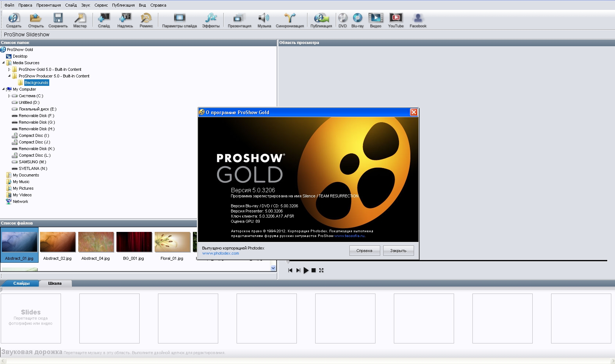Open a show with Открыть icon

(x=36, y=20)
